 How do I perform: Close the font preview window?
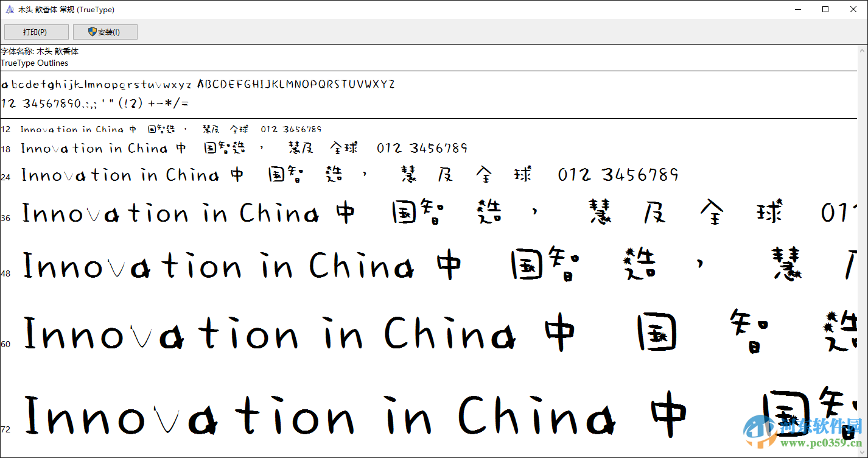point(853,9)
